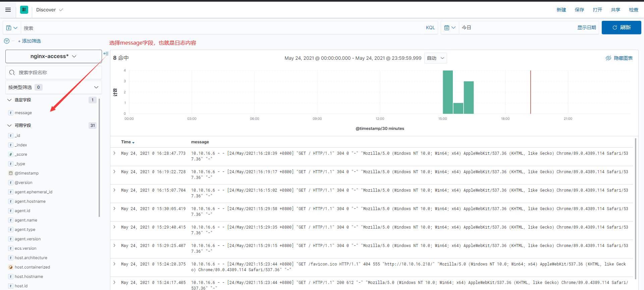This screenshot has height=290, width=644.
Task: Click the ecs.version field type icon
Action: [x=11, y=248]
